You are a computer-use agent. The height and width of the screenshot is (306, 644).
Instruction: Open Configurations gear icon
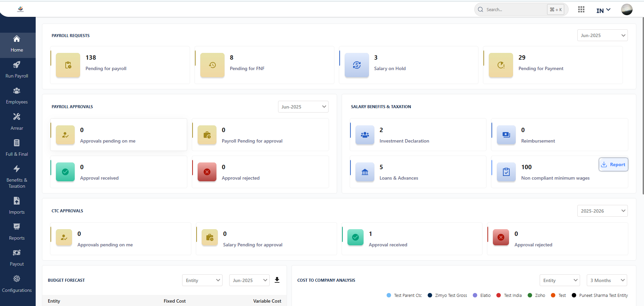click(17, 279)
